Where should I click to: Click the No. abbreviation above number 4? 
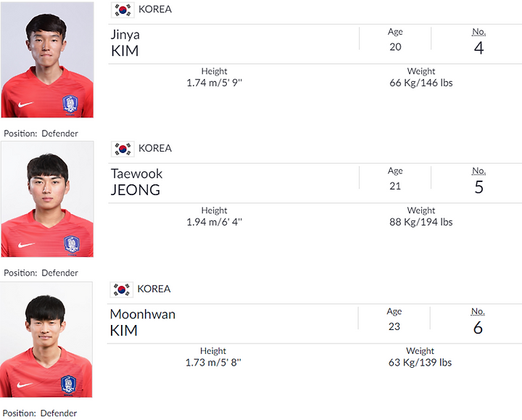[x=478, y=32]
